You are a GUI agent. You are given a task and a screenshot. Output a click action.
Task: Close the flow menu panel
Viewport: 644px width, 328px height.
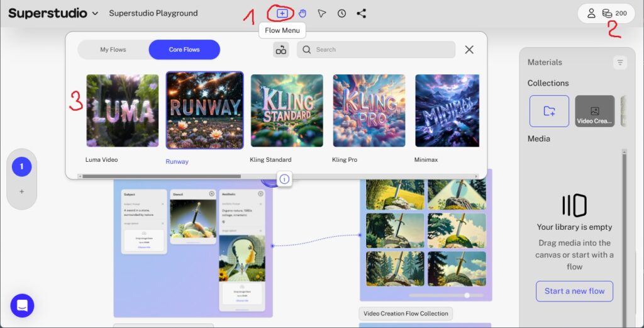(469, 50)
